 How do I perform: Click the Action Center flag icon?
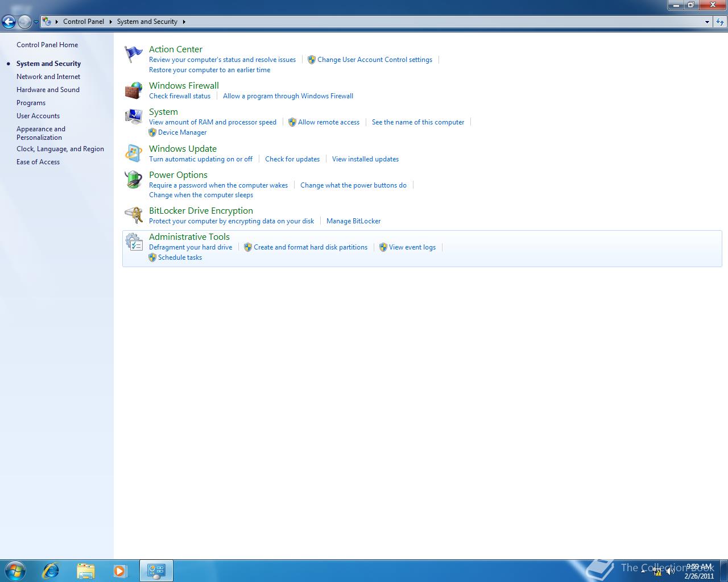pos(134,55)
